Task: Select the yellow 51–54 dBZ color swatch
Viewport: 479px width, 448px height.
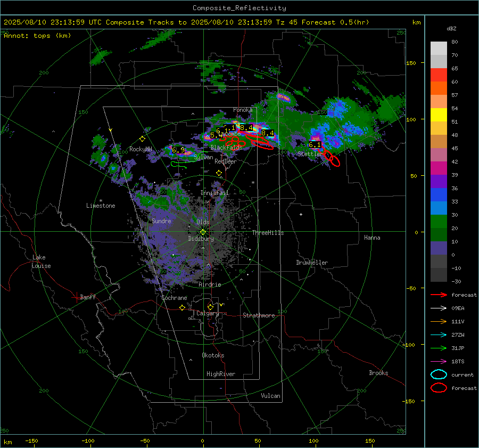Action: (439, 115)
